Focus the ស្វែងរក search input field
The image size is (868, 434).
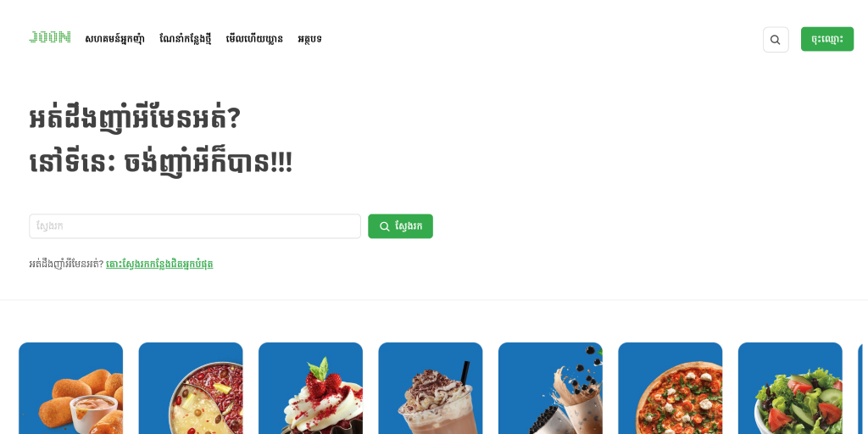click(x=195, y=226)
